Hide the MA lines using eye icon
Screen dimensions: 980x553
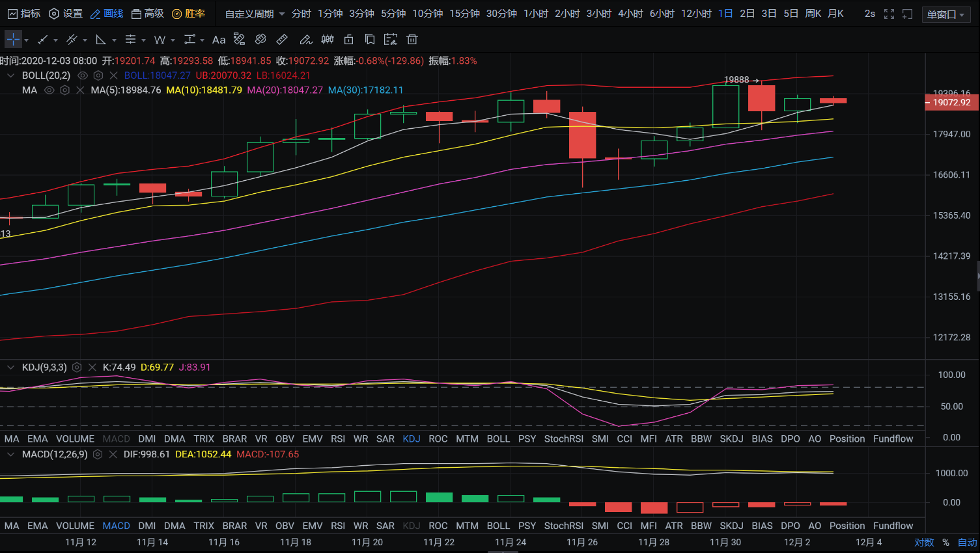tap(49, 90)
